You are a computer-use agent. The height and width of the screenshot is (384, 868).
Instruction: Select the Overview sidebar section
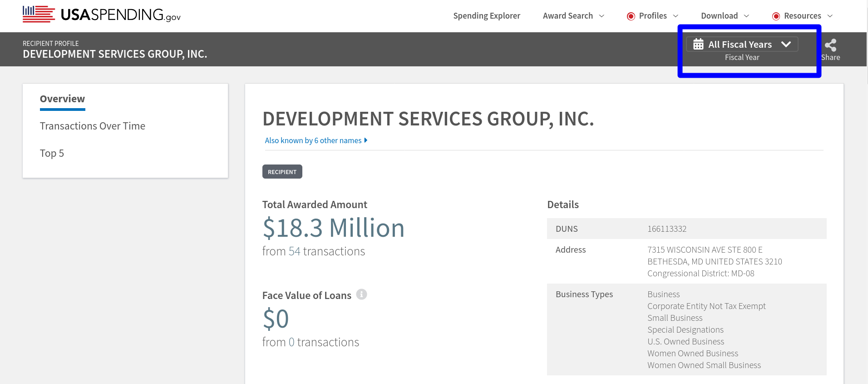pyautogui.click(x=62, y=99)
